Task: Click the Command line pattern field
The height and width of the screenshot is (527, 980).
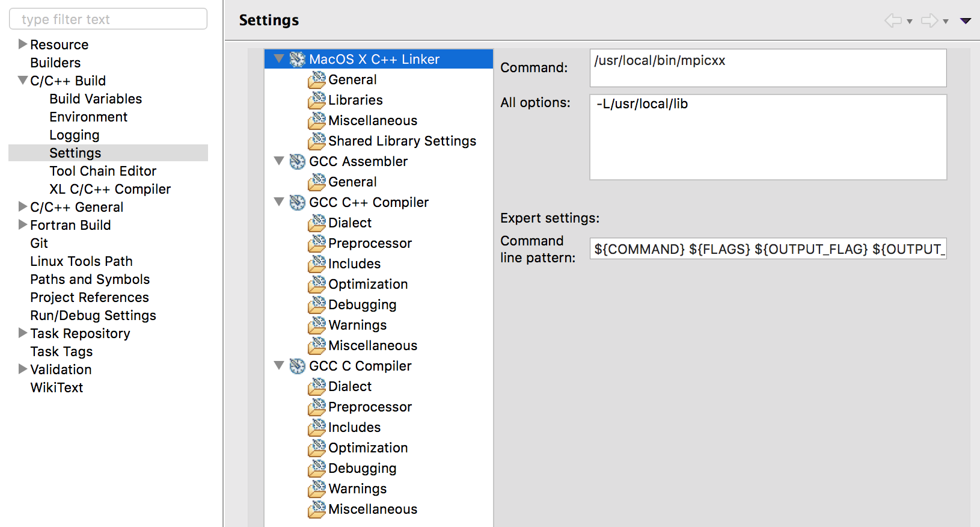Action: tap(768, 249)
